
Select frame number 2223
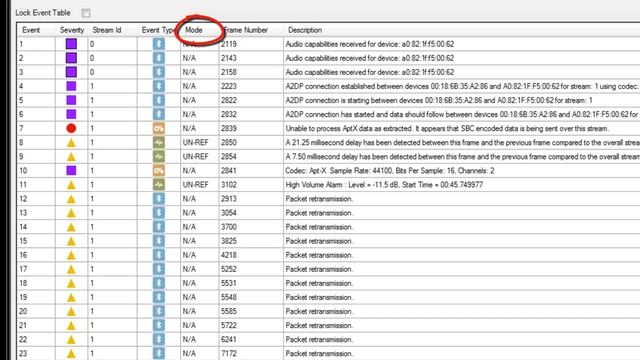point(229,87)
